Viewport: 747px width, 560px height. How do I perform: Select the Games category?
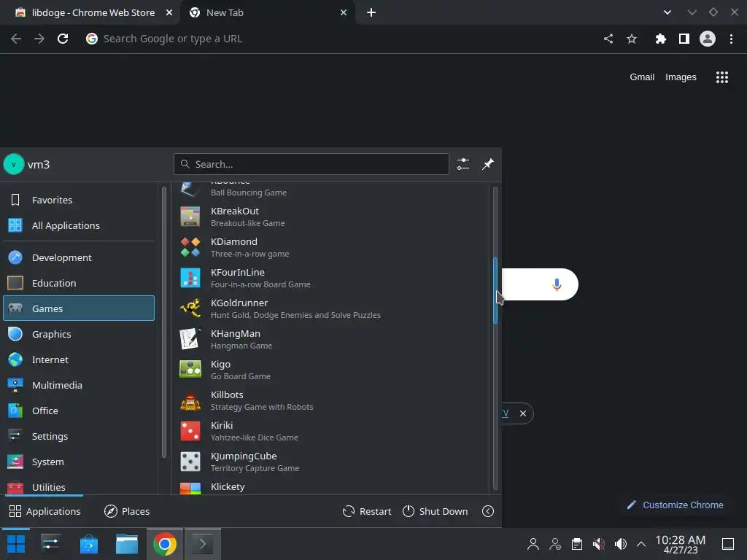(x=79, y=308)
